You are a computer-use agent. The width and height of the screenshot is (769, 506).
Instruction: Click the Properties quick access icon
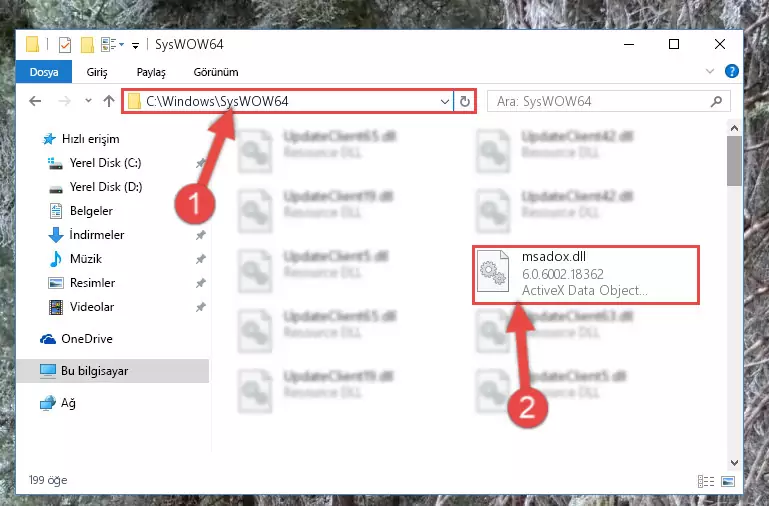pos(64,45)
